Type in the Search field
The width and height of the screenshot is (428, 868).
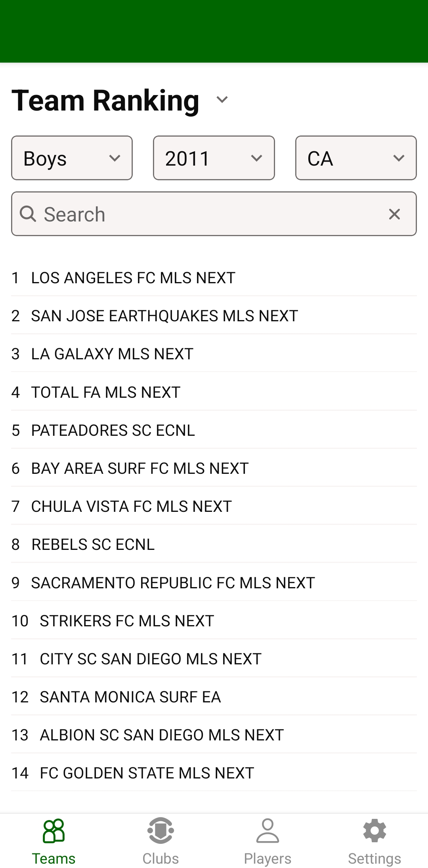point(206,214)
